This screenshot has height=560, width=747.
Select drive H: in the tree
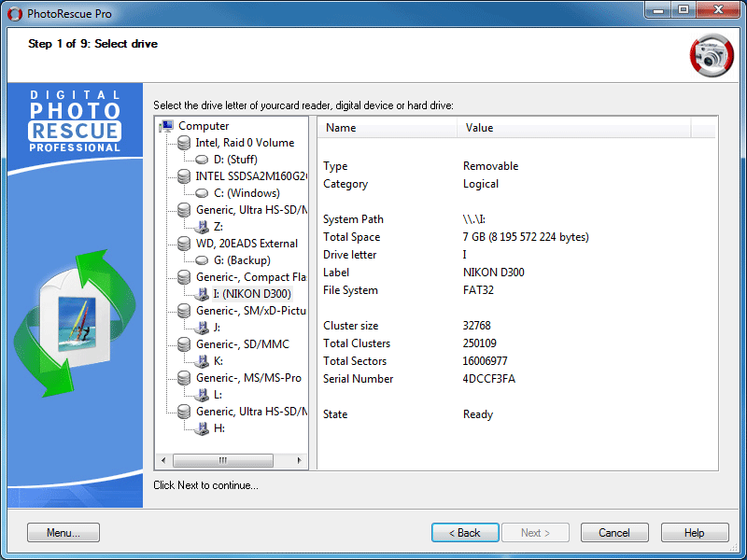pyautogui.click(x=218, y=428)
